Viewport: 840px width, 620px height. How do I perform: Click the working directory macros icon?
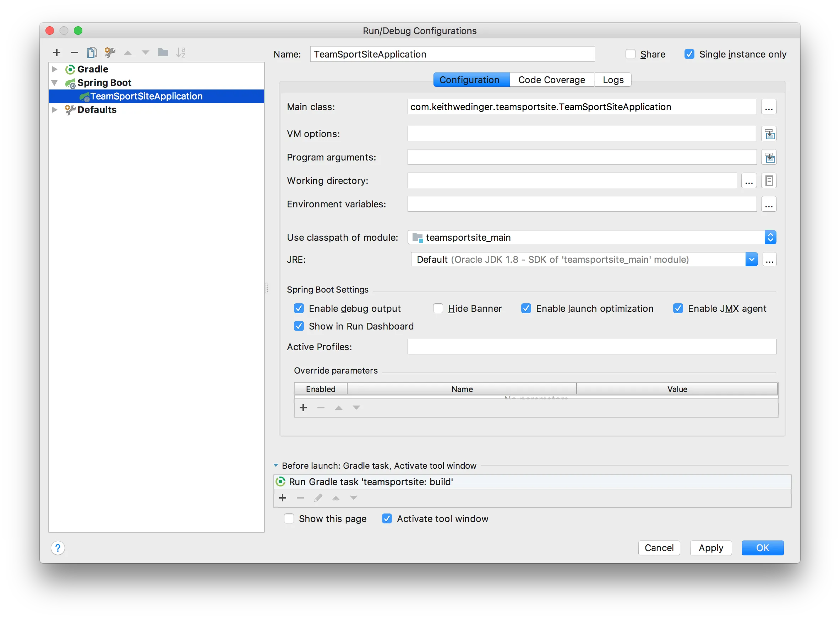pyautogui.click(x=769, y=181)
